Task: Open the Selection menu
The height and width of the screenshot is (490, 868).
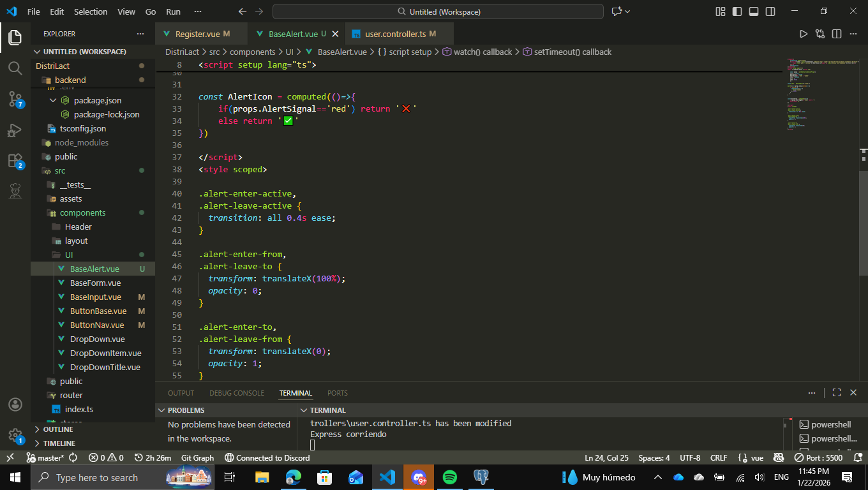Action: click(x=91, y=11)
